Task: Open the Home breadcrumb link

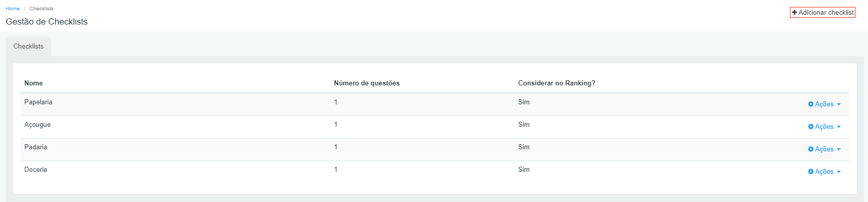Action: (x=13, y=9)
